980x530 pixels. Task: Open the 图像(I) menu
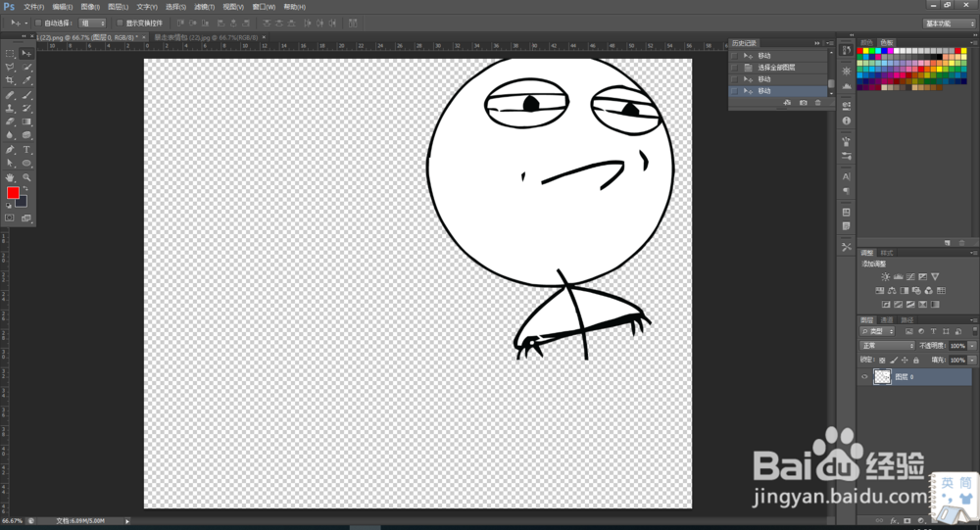click(90, 7)
